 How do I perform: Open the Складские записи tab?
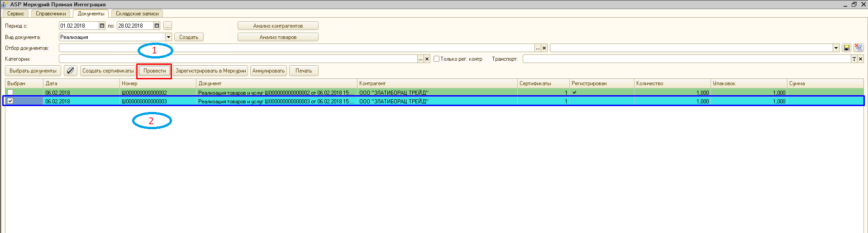[x=137, y=14]
